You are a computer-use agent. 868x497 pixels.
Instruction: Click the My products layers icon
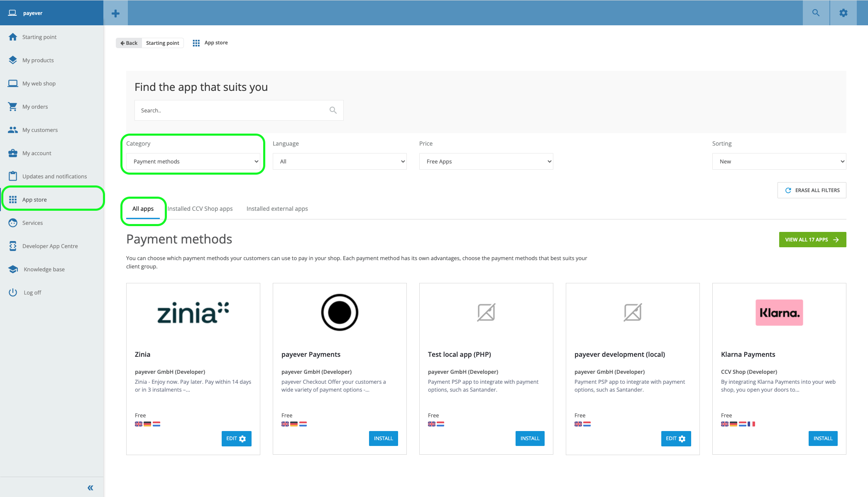point(13,60)
